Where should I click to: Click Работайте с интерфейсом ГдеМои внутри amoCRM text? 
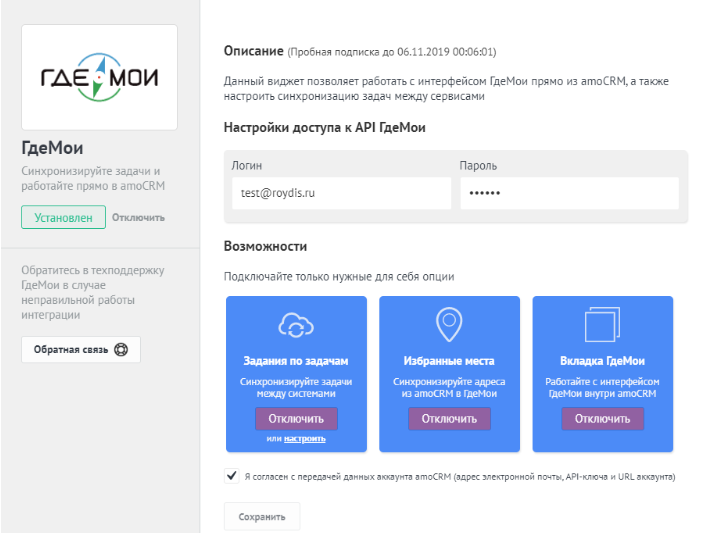(x=602, y=387)
